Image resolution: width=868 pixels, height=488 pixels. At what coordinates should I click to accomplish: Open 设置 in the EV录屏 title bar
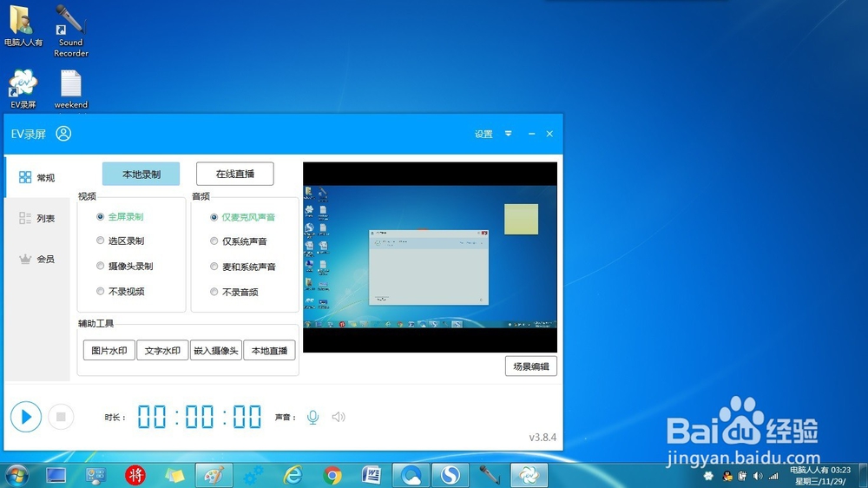point(483,134)
